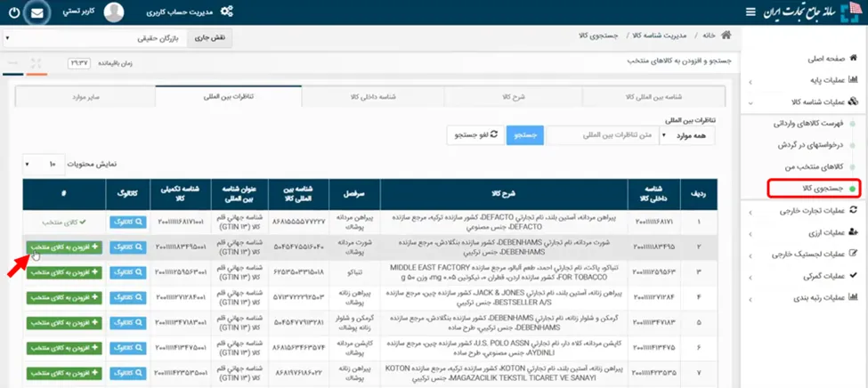Add DEBENHAMS گرمکن و شلوار row to selected
This screenshot has width=868, height=388.
pos(64,323)
